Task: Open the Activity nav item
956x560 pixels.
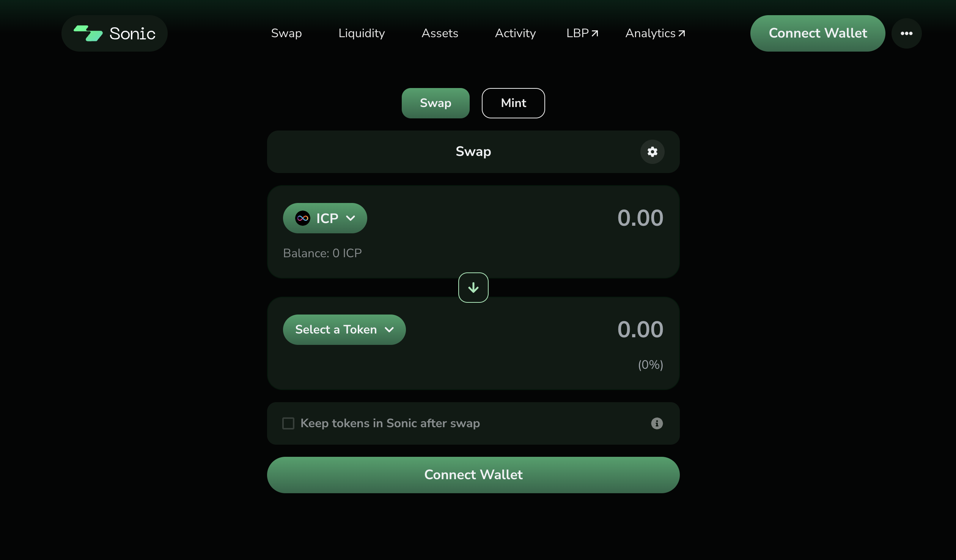Action: pos(515,33)
